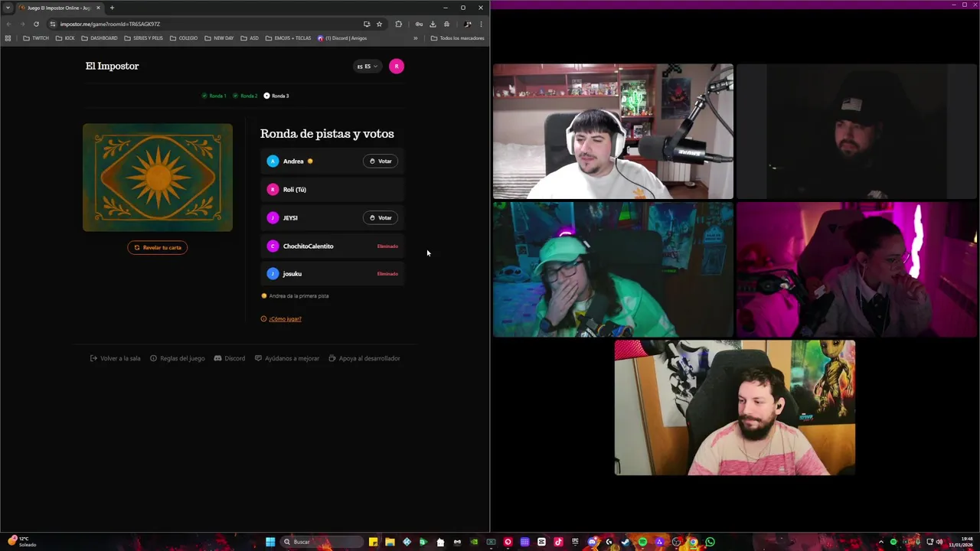This screenshot has width=980, height=551.
Task: Select Roli (Tú) player row
Action: point(332,190)
